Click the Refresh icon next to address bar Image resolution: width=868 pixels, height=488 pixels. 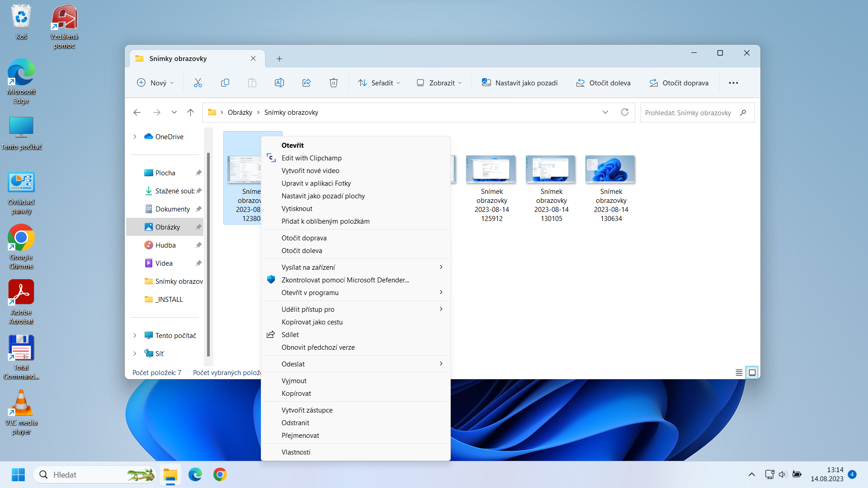pyautogui.click(x=624, y=113)
